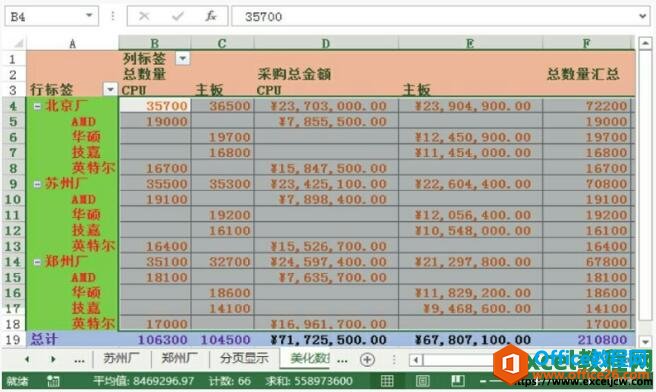
Task: Click cell 104500 in total row
Action: (x=222, y=339)
